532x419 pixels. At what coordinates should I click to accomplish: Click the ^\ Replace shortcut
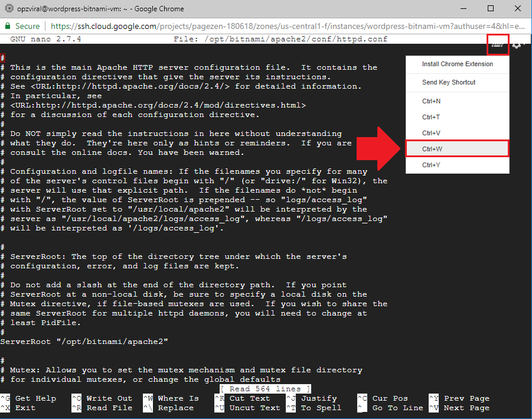coord(168,408)
